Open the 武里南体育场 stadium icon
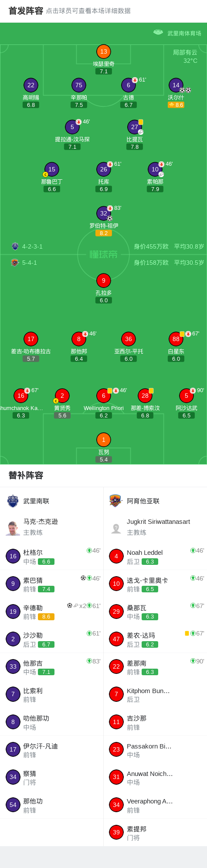Viewport: 207px width, 868px height. (158, 32)
